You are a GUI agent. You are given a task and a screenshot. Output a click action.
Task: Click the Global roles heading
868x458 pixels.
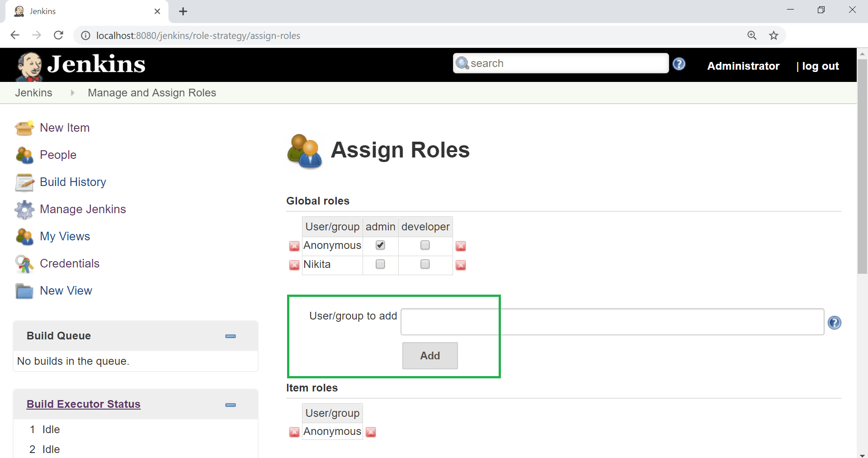(x=318, y=201)
